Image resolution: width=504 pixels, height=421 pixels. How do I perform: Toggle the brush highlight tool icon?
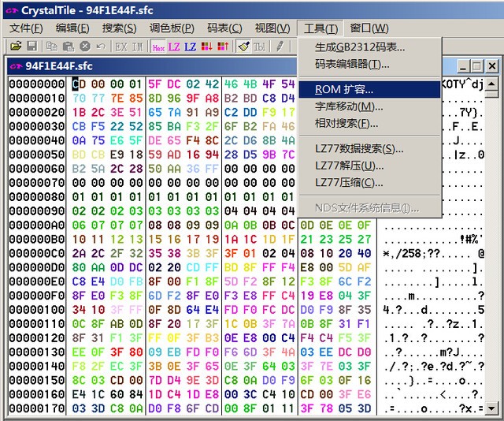[x=243, y=47]
